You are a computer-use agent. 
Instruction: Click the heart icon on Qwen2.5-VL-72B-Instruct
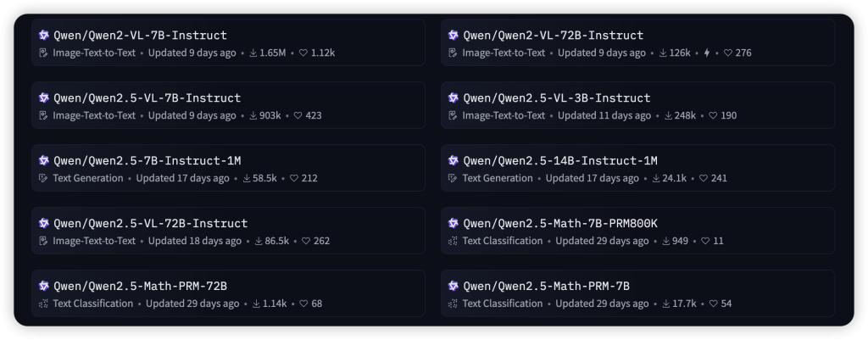(x=306, y=241)
